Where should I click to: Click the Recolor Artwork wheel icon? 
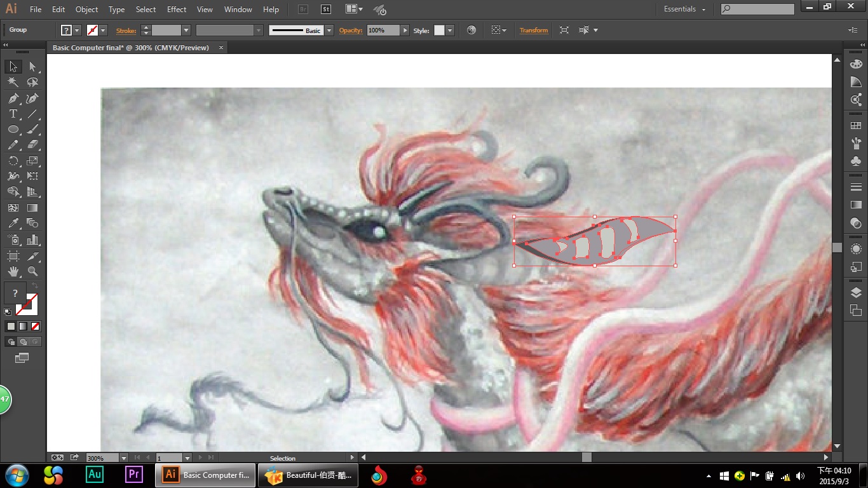click(x=471, y=30)
